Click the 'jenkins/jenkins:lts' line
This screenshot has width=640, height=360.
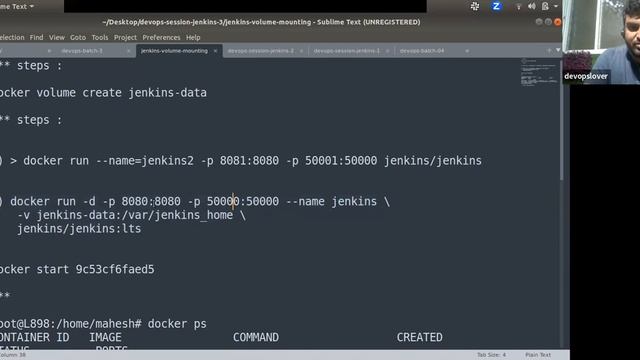[x=79, y=229]
